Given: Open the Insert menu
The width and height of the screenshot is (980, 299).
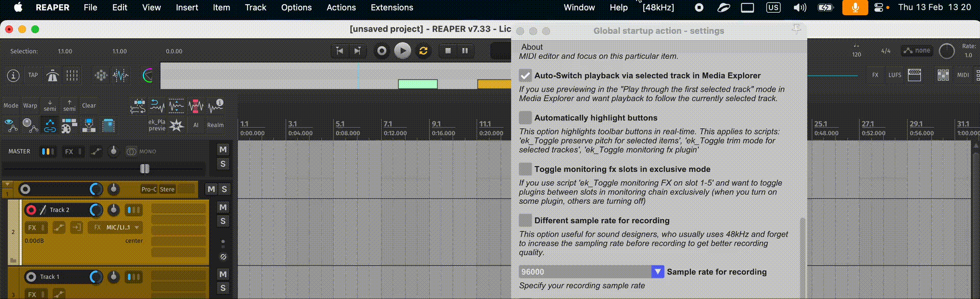Looking at the screenshot, I should (187, 8).
